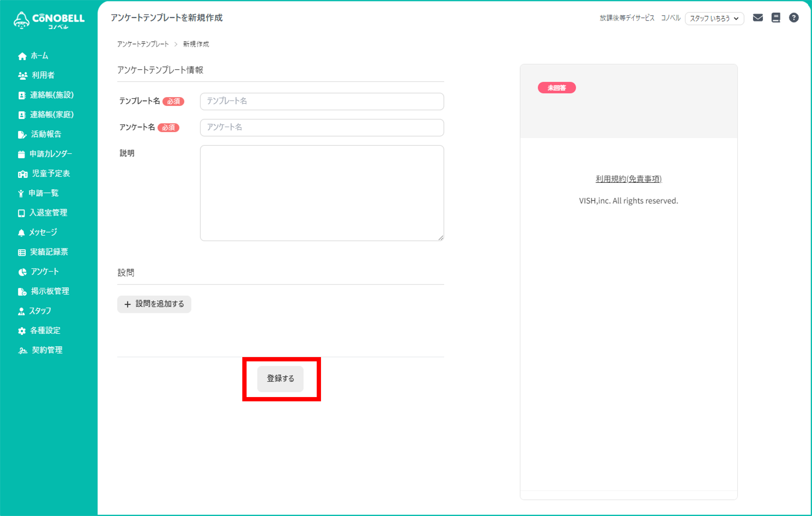Click the メッセージ bell icon
The width and height of the screenshot is (812, 516).
[x=21, y=233]
